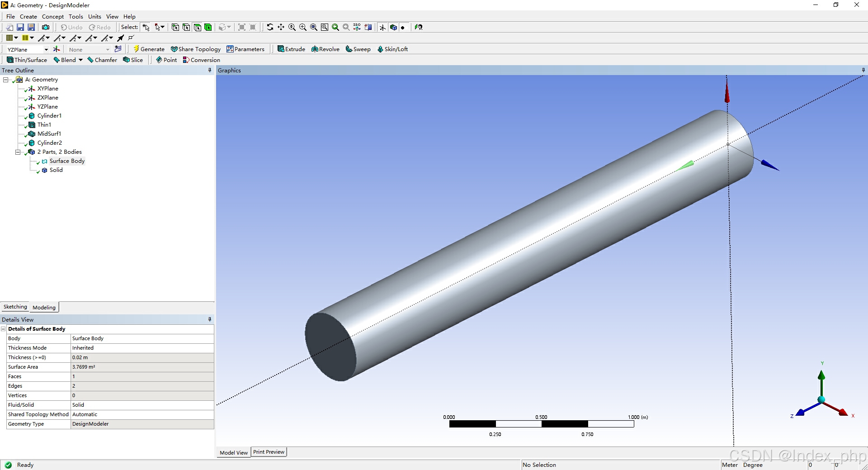Open the Tools menu
The height and width of the screenshot is (470, 868).
tap(76, 16)
